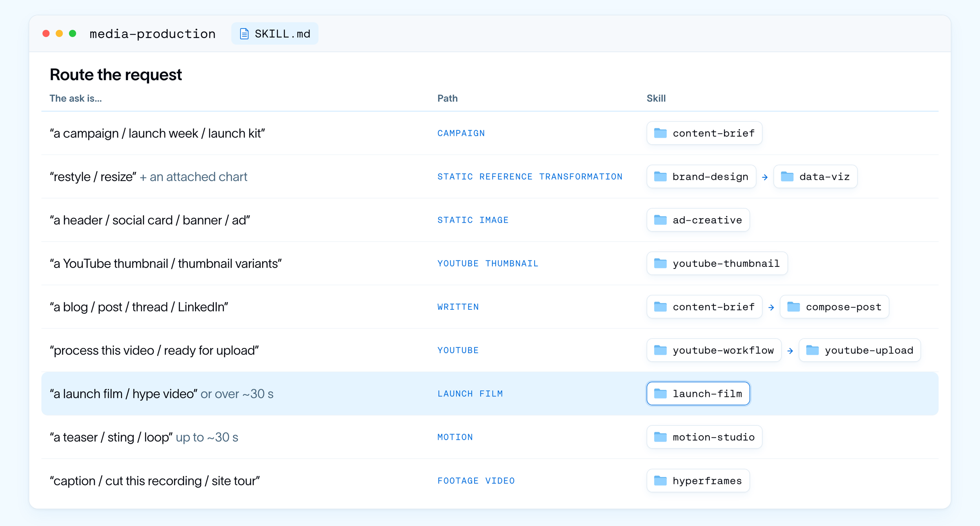The image size is (980, 526).
Task: Click the media-production window title
Action: click(x=152, y=34)
